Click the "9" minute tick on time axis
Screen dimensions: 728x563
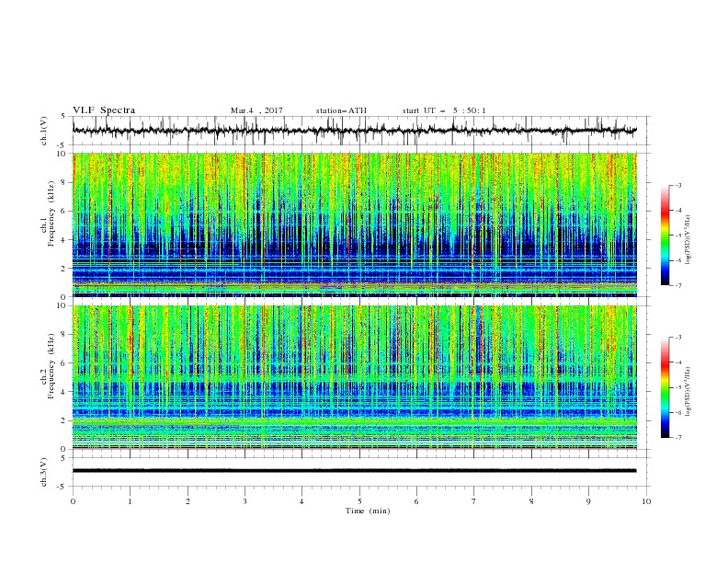588,501
